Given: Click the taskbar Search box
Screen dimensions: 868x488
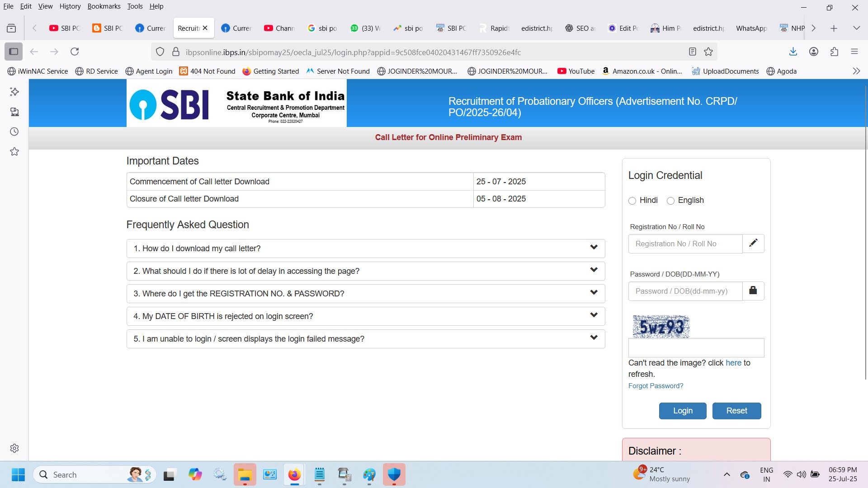Looking at the screenshot, I should (94, 475).
